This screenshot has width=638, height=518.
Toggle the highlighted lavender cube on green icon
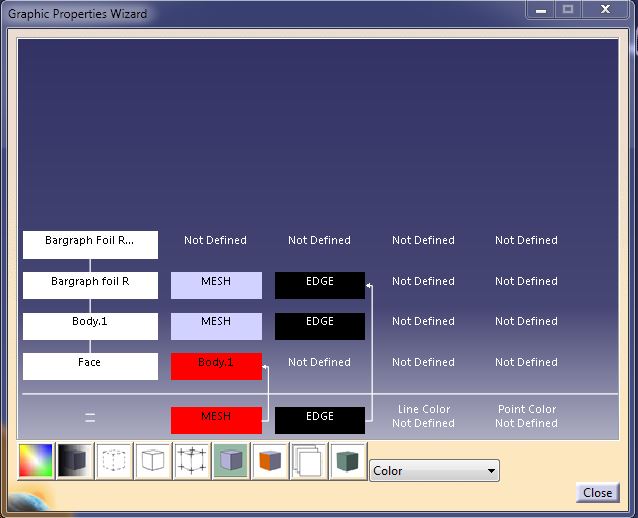pyautogui.click(x=231, y=461)
